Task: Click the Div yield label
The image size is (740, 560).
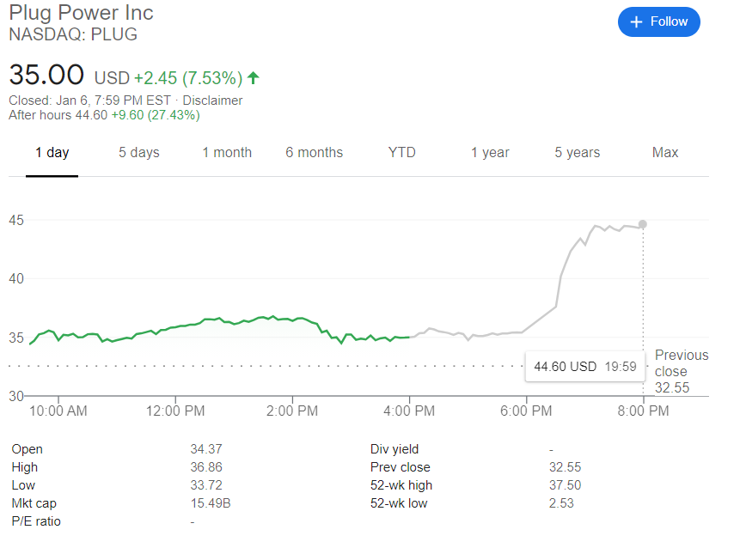Action: [394, 449]
